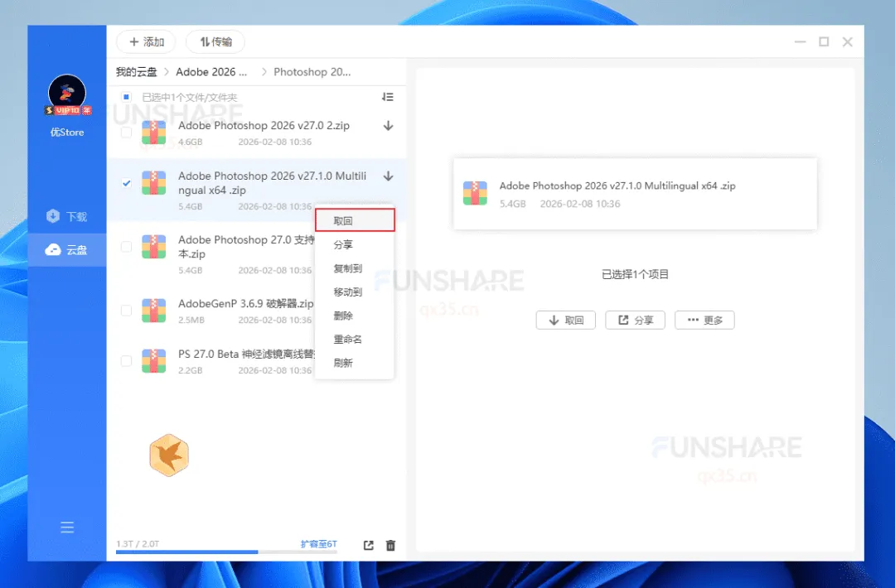The image size is (895, 588).
Task: Check the PS 27.0 Beta file box
Action: pos(126,360)
